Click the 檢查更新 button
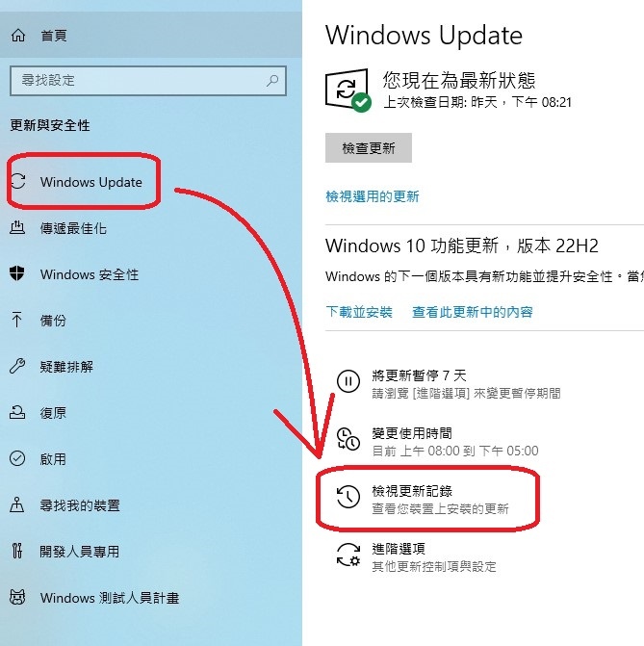This screenshot has height=646, width=644. (369, 148)
